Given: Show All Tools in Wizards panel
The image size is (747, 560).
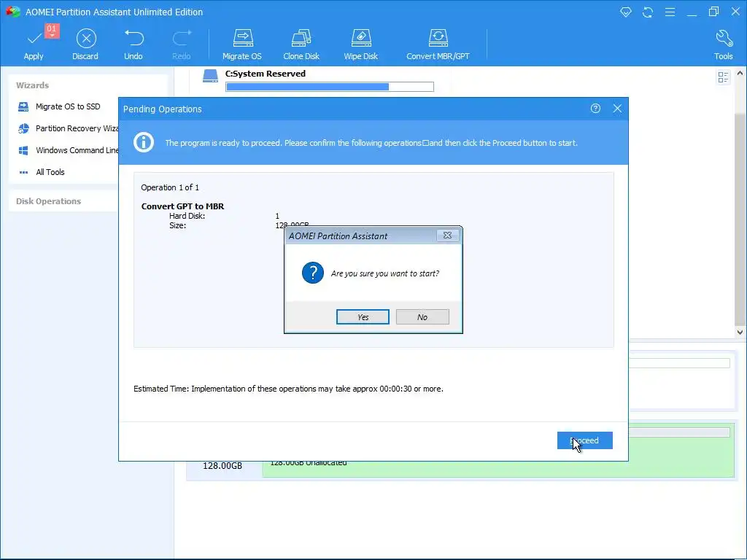Looking at the screenshot, I should point(50,172).
